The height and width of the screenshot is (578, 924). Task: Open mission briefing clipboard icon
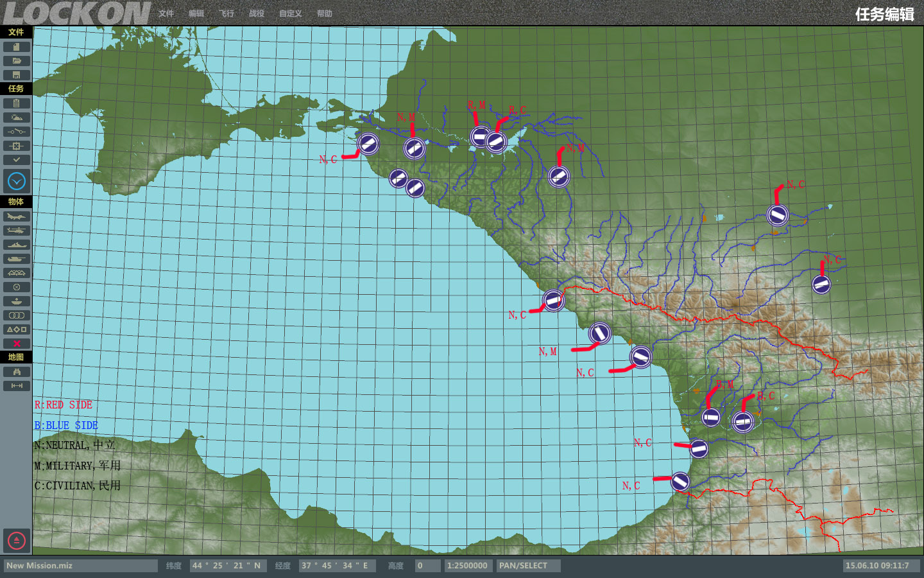coord(16,103)
